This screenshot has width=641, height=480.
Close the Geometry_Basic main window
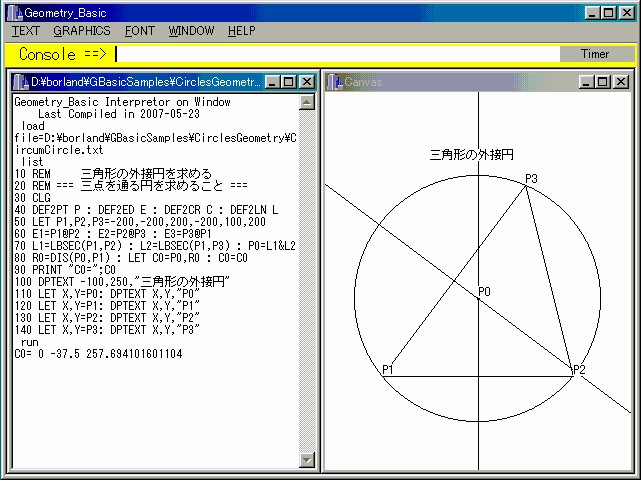627,13
